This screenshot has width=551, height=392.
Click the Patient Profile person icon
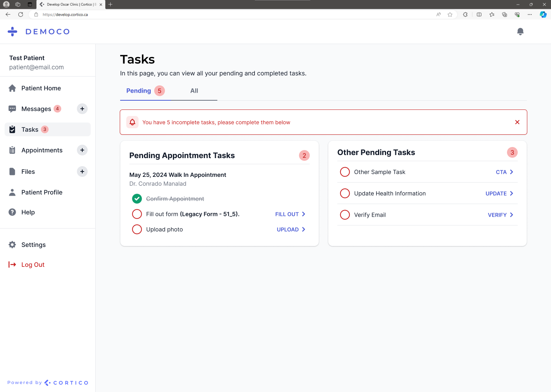click(12, 192)
